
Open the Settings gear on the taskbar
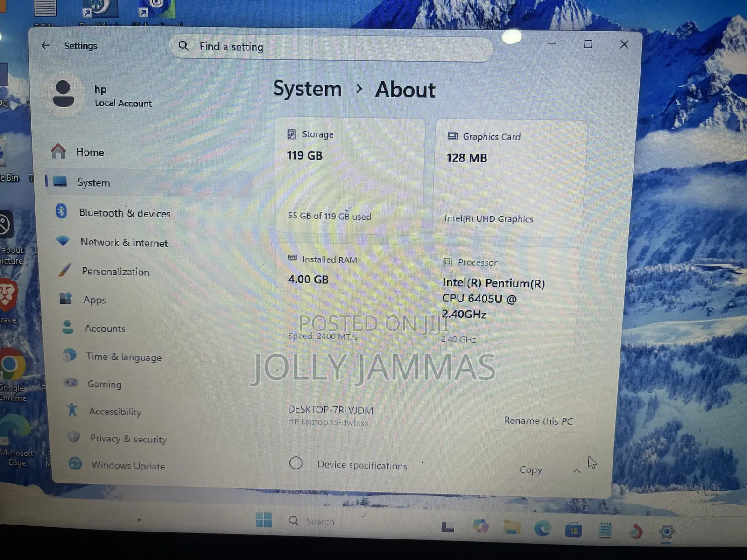click(667, 532)
